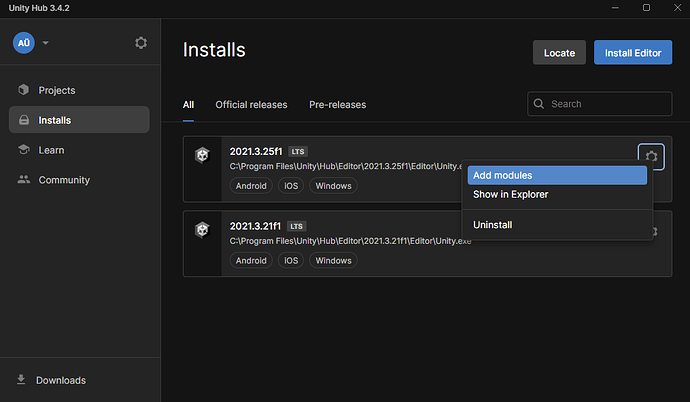The width and height of the screenshot is (690, 402).
Task: Choose Show in Explorer option
Action: tap(555, 194)
